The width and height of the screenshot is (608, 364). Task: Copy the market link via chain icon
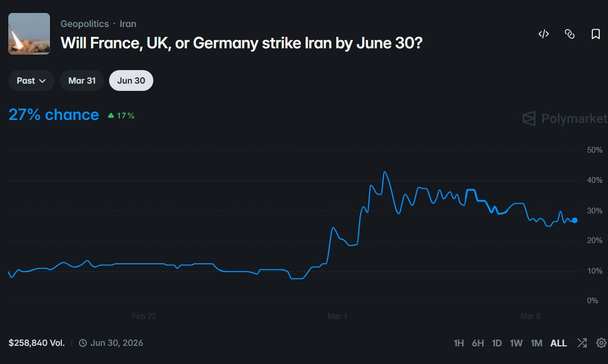570,34
